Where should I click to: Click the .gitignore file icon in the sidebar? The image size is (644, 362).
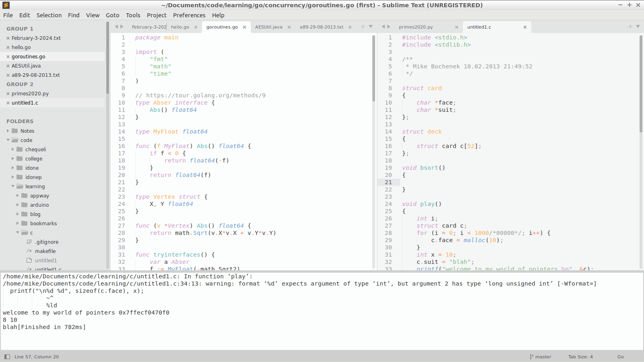[x=29, y=242]
